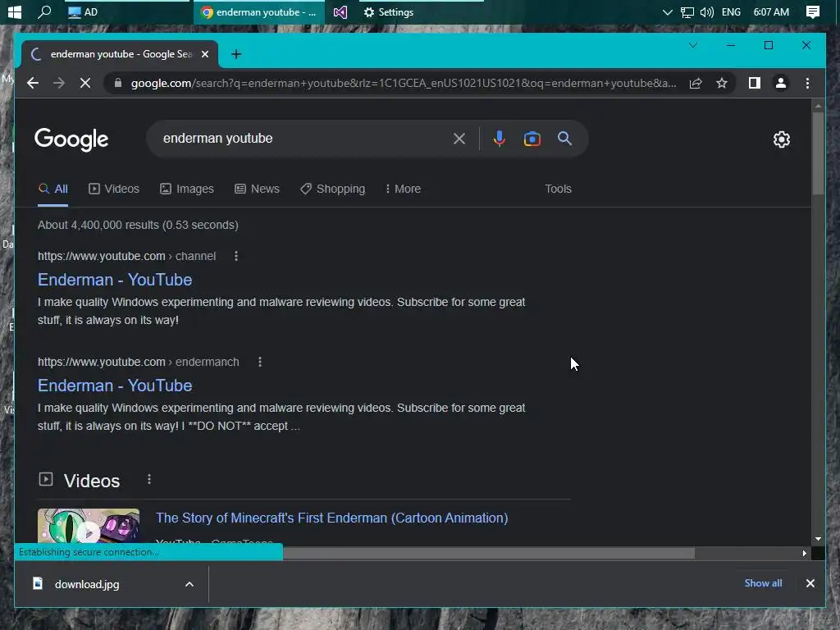Select the All results tab

(53, 189)
